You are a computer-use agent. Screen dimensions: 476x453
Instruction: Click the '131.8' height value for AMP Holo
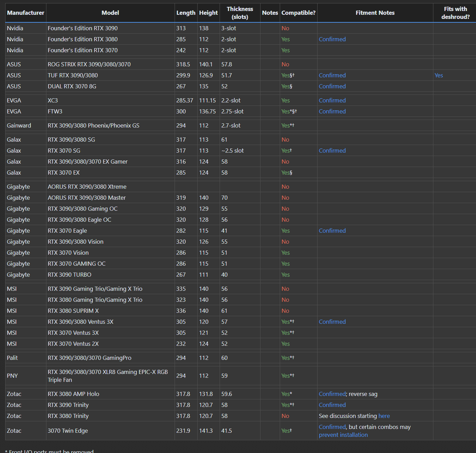pyautogui.click(x=206, y=394)
